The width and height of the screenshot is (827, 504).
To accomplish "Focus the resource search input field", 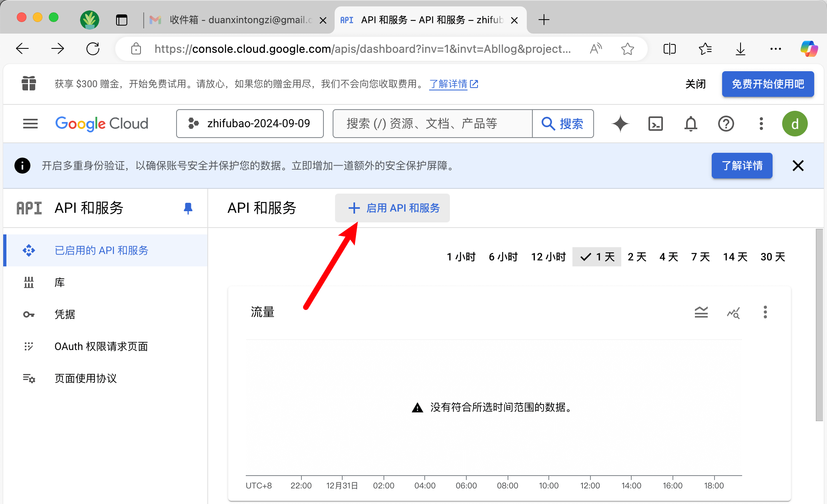I will (x=432, y=124).
